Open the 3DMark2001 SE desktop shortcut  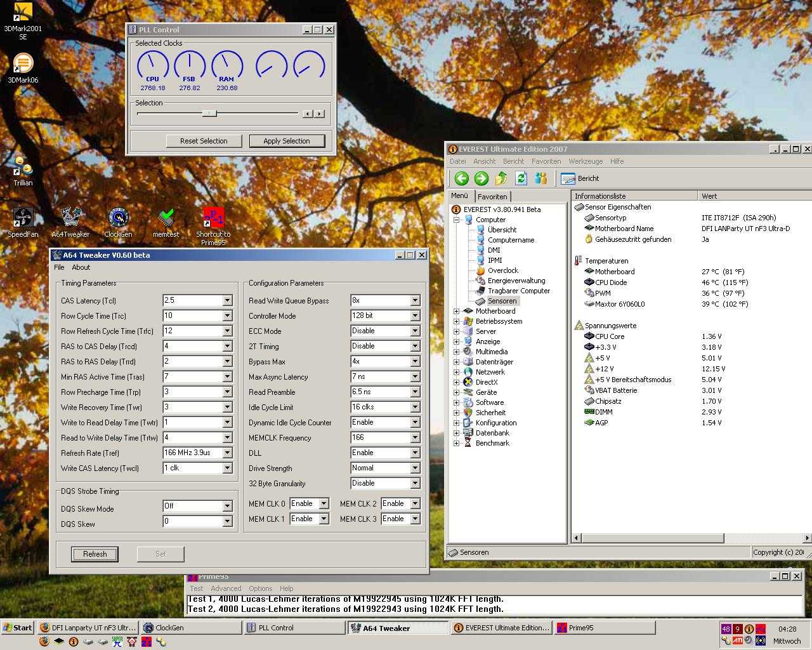(23, 21)
